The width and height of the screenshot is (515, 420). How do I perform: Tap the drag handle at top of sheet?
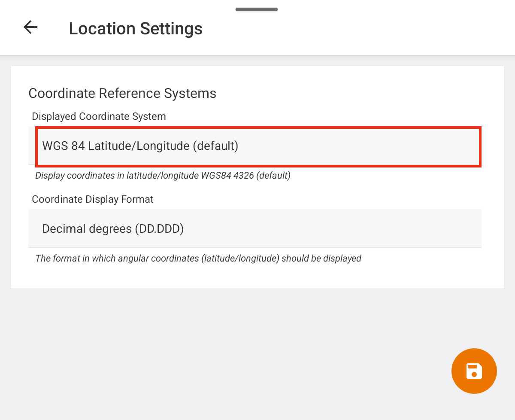[x=257, y=9]
